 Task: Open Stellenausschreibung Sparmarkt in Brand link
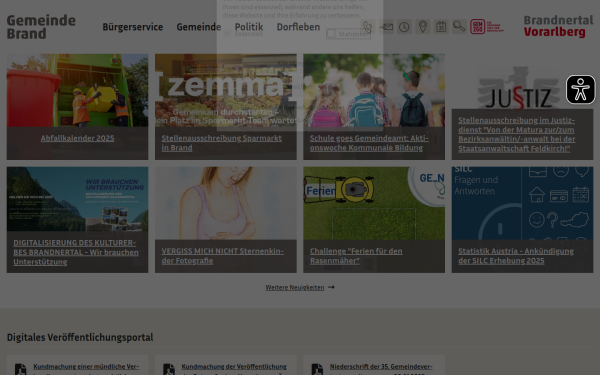[222, 143]
